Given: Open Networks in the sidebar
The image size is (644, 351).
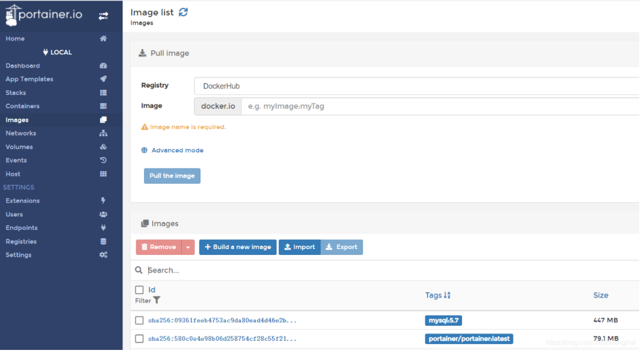Looking at the screenshot, I should [x=21, y=133].
